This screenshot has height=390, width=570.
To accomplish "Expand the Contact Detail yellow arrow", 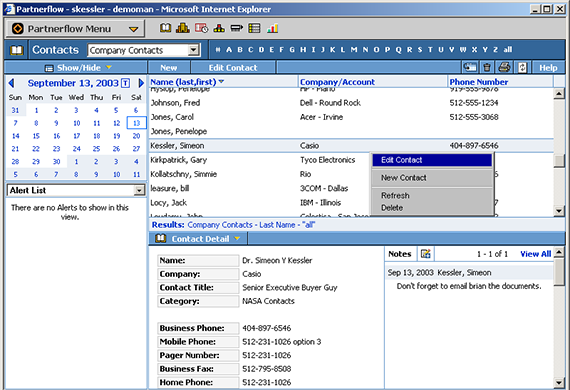I will point(237,239).
